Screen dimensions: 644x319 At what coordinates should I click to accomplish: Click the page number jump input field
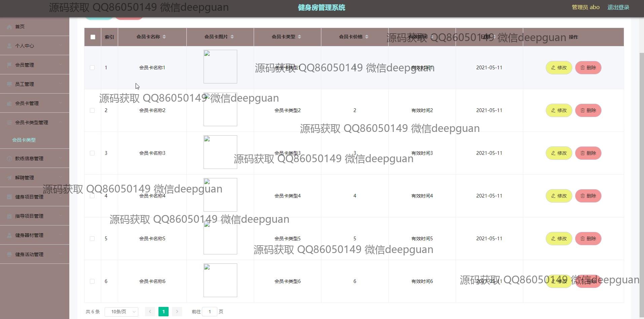click(210, 312)
